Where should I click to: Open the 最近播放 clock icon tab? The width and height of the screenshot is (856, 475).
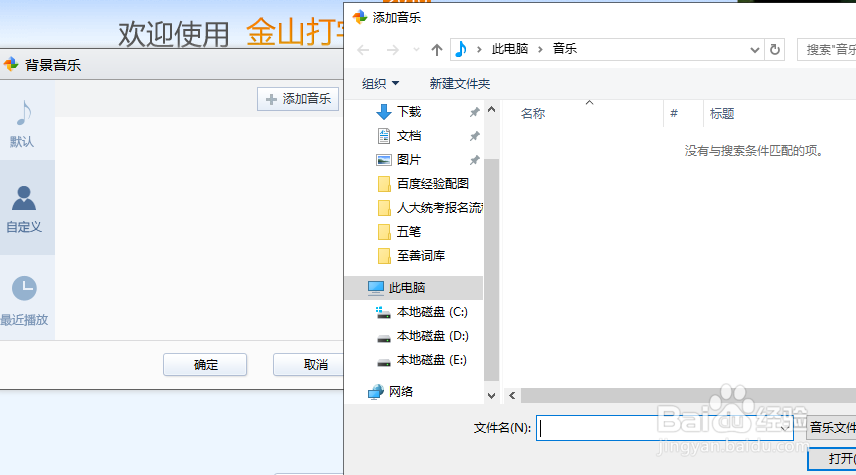click(24, 299)
